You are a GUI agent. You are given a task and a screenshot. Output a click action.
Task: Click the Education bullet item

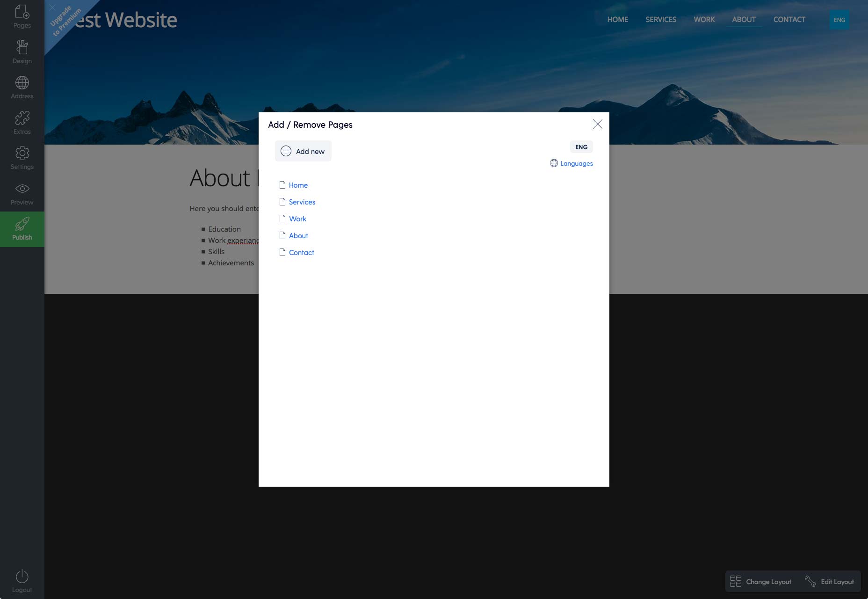[224, 229]
